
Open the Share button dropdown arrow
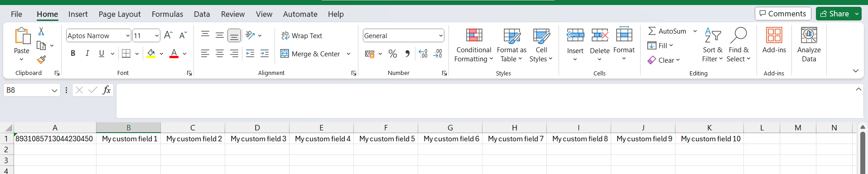point(857,14)
